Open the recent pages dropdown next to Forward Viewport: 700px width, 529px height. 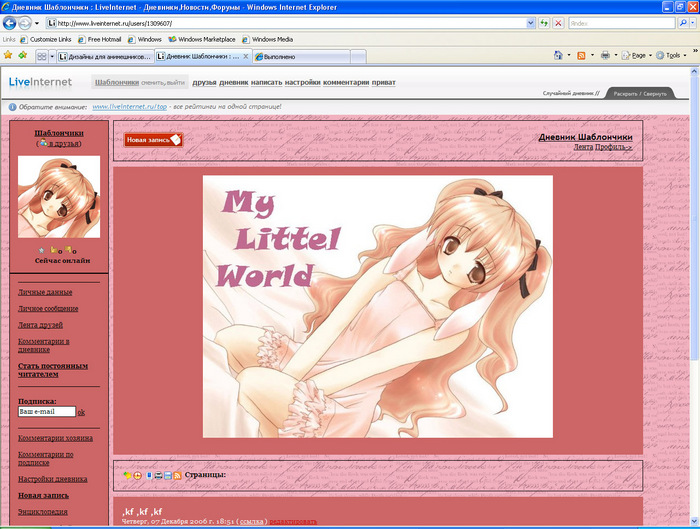37,23
